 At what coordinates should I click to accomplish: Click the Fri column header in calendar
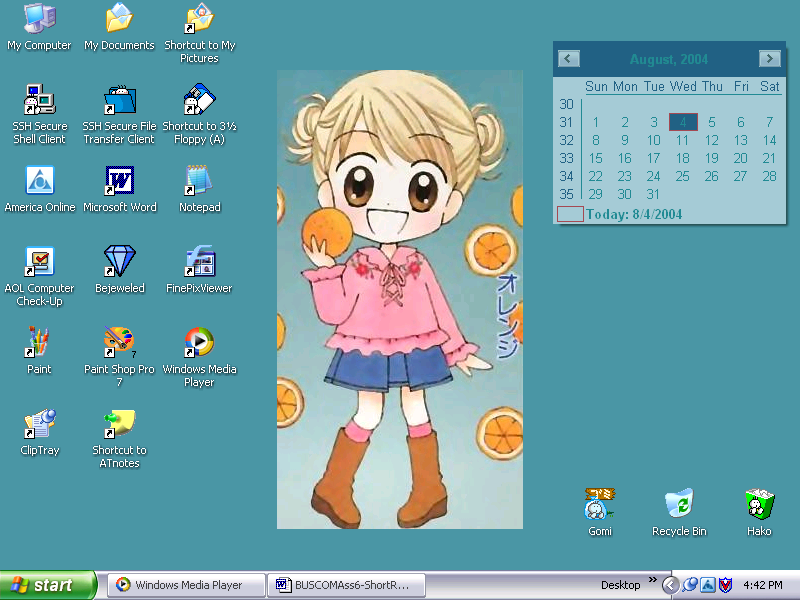(x=741, y=86)
